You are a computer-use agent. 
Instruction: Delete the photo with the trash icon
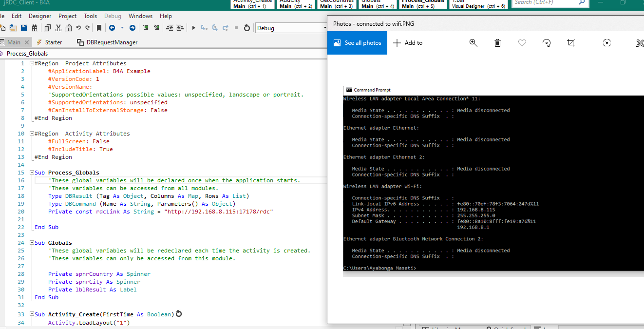[497, 43]
